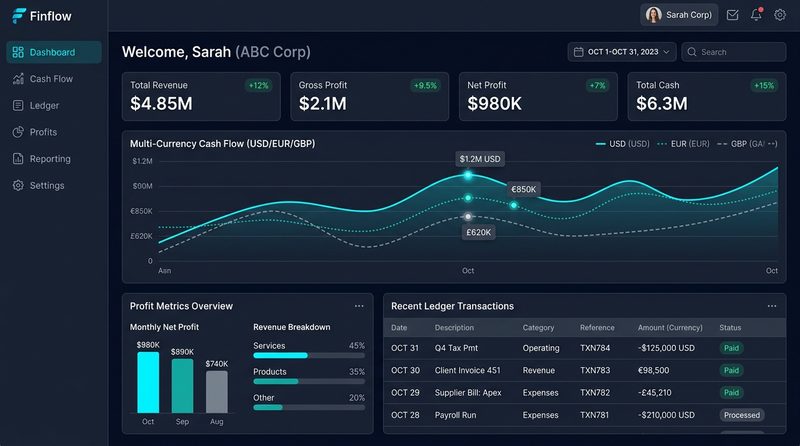Click the Total Revenue card
Viewport: 800px width, 446px height.
pos(201,96)
